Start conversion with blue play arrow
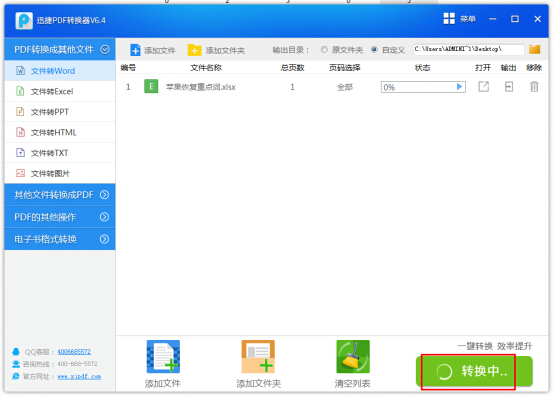553x397 pixels. click(459, 87)
